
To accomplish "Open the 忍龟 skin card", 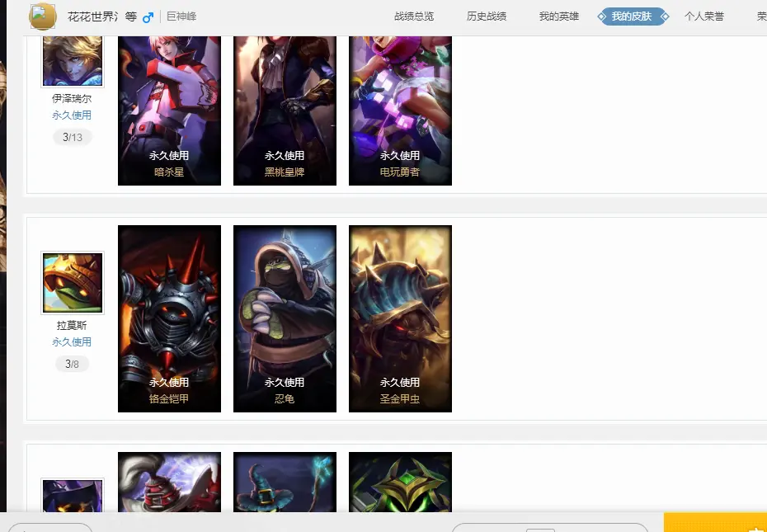I will (x=285, y=318).
